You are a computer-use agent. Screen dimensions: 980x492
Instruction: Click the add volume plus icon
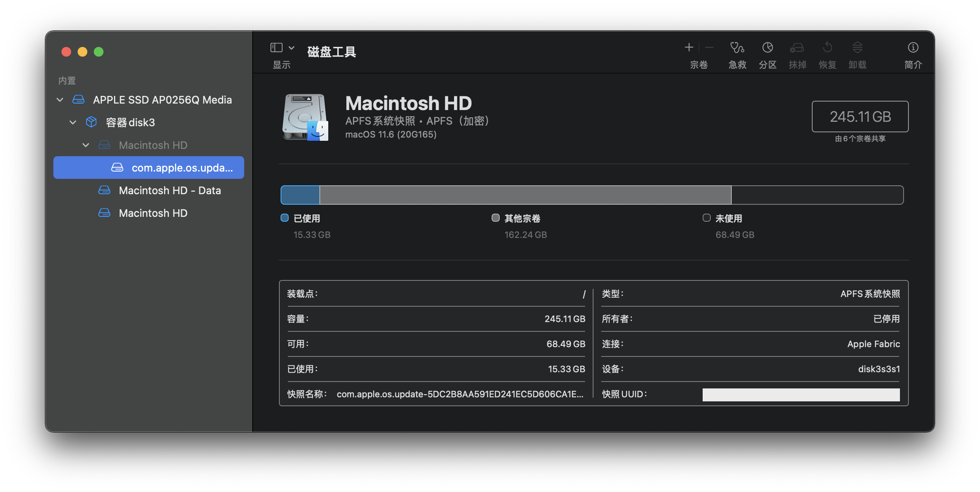[689, 47]
